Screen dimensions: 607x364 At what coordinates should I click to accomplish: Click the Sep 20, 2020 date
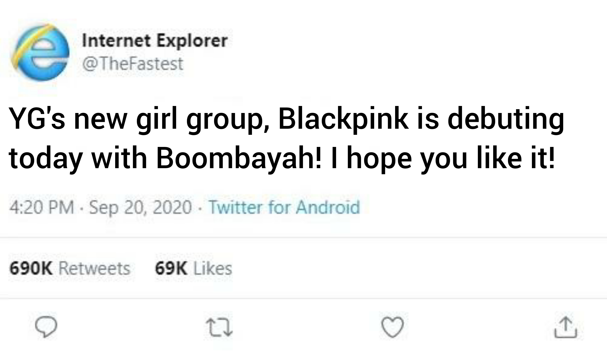pos(140,208)
